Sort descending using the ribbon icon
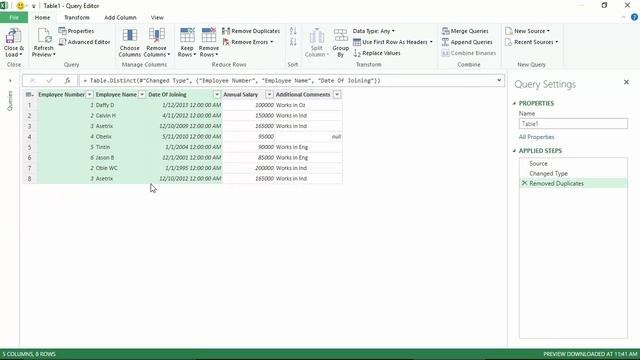Image resolution: width=640 pixels, height=360 pixels. [293, 42]
